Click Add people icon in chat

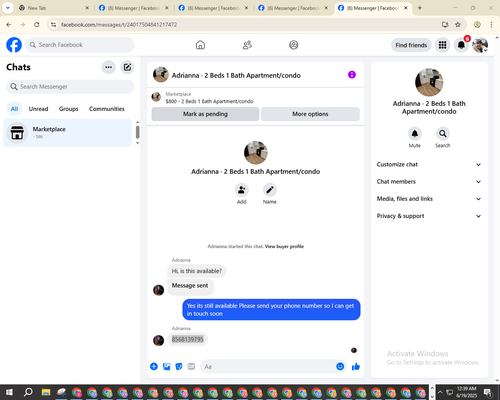[x=241, y=190]
